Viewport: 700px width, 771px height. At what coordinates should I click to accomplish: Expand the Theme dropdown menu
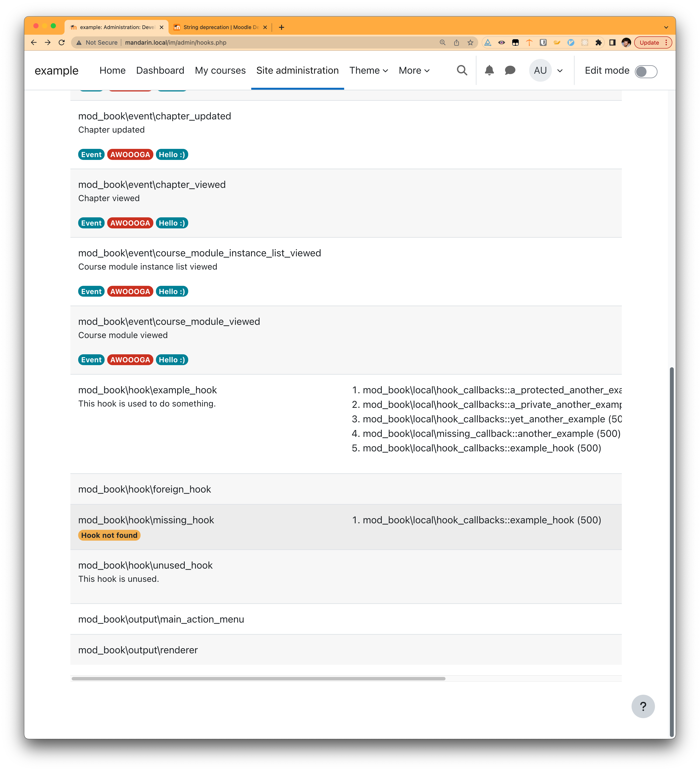pos(369,70)
